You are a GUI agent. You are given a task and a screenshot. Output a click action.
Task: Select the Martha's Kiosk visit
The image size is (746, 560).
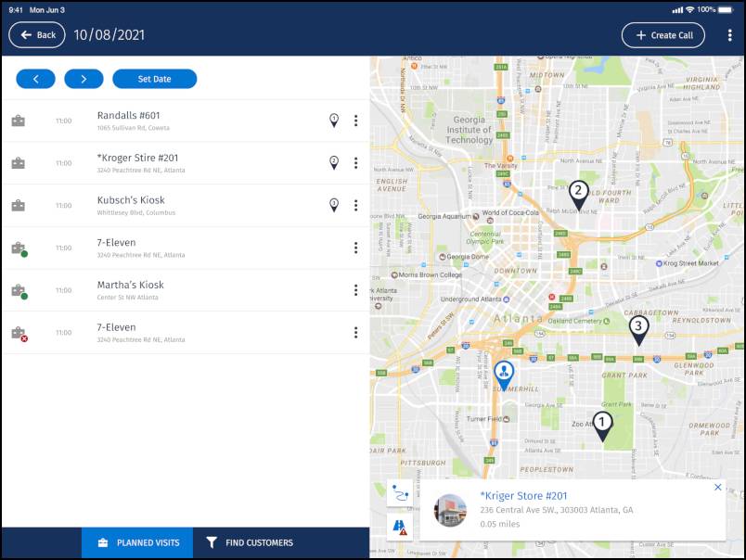pos(186,290)
